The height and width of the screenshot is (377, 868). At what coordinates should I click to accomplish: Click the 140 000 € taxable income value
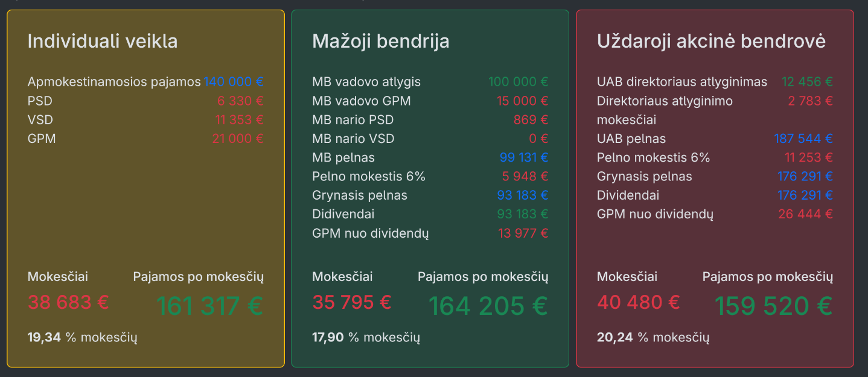(234, 82)
